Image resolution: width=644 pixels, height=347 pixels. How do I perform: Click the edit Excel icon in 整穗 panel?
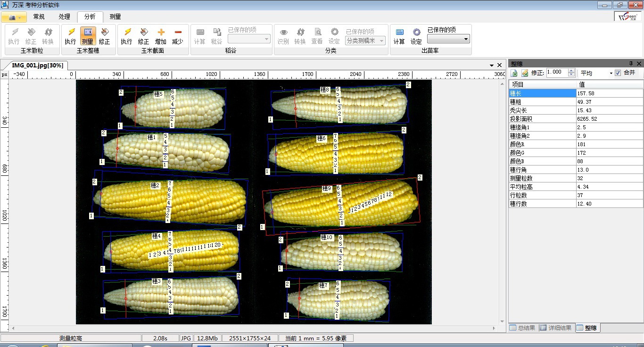point(524,73)
